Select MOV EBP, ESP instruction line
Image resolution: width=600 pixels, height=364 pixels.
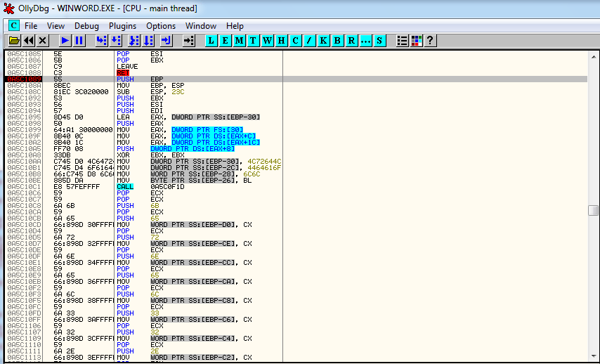297,85
